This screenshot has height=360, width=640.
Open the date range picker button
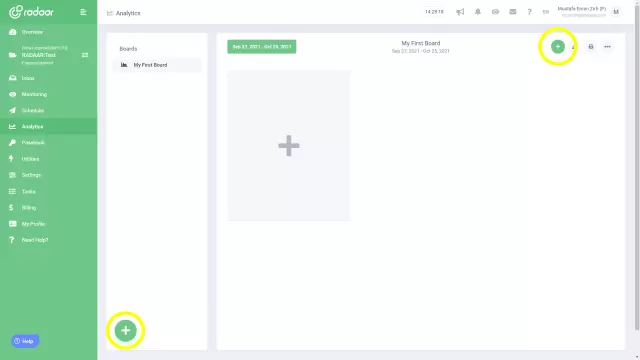click(x=262, y=47)
